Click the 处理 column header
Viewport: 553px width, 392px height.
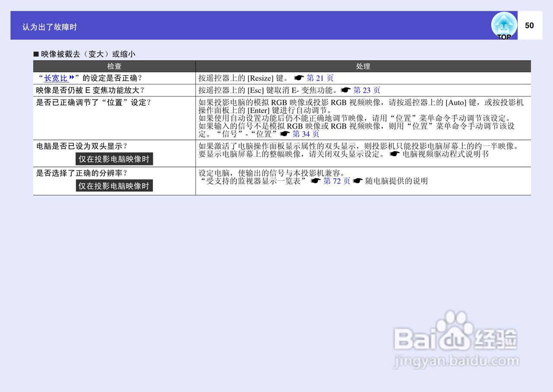click(363, 66)
